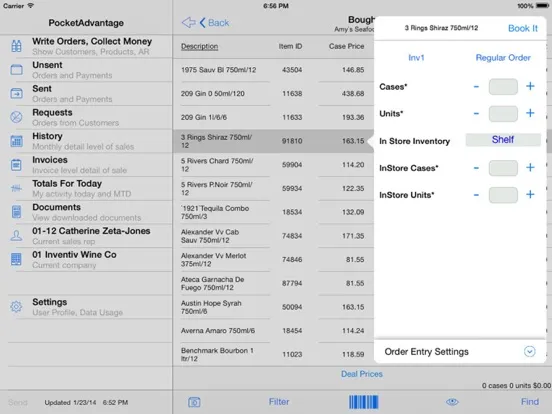The width and height of the screenshot is (552, 414).
Task: Select the 5 Rivers Chard 750ml/12 row
Action: tap(273, 165)
